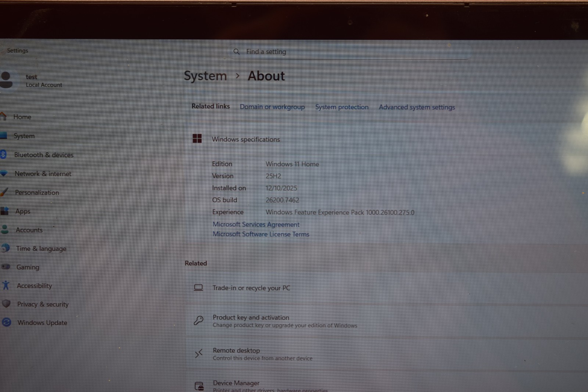Image resolution: width=588 pixels, height=392 pixels.
Task: Click the breadcrumb chevron before About
Action: pos(238,76)
